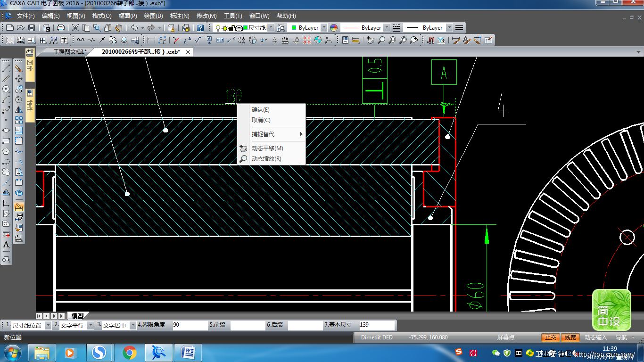
Task: Toggle the 正交 ortho mode button
Action: [550, 337]
